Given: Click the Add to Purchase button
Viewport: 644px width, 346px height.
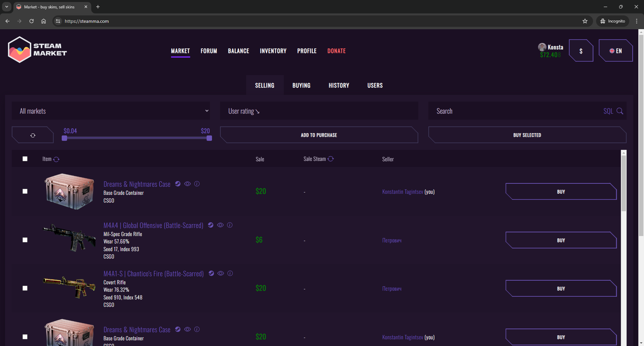Looking at the screenshot, I should 319,135.
